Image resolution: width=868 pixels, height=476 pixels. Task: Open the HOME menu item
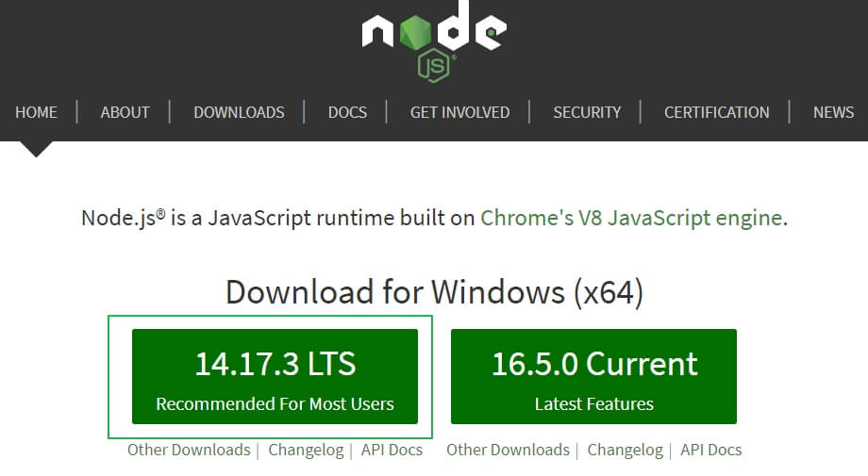coord(36,112)
